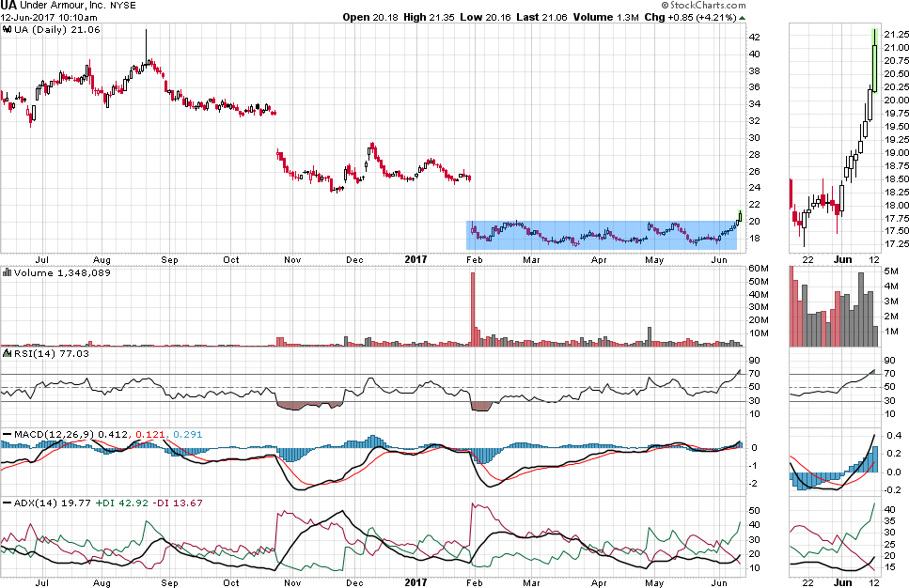Click the 17.25 label on zoom panel price axis
909x588 pixels.
tap(896, 244)
